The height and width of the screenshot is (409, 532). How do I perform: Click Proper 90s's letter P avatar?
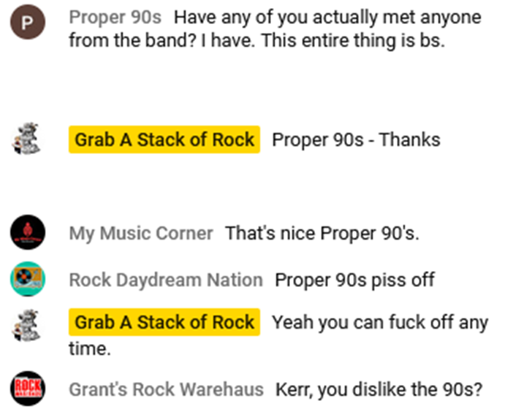[28, 24]
